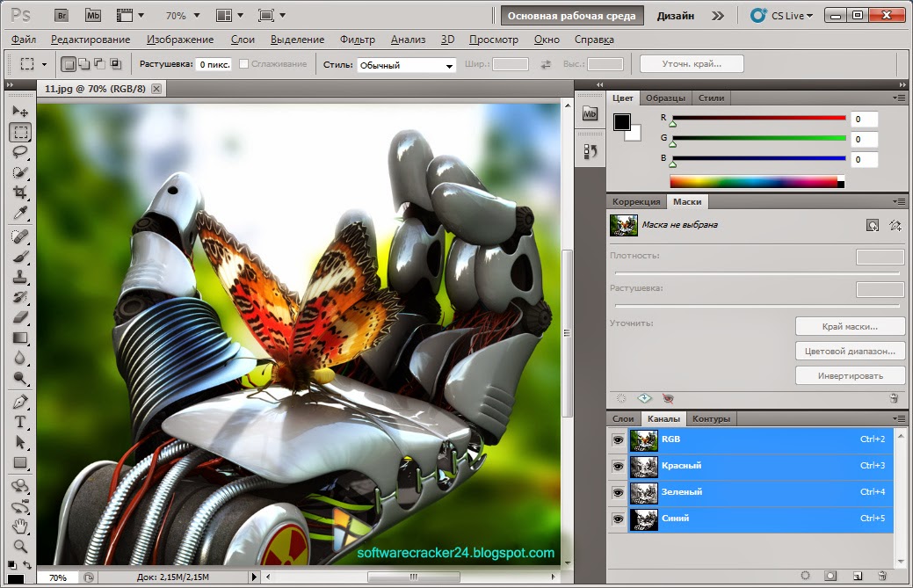Click the Растушевка input field in options bar
Screen dimensions: 913x588
pos(214,65)
